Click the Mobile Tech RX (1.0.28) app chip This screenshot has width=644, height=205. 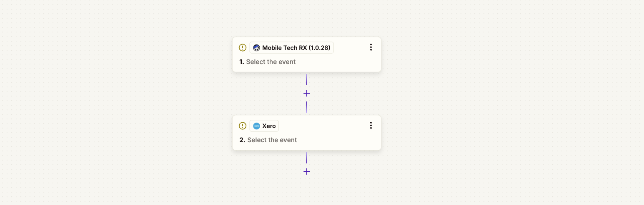click(292, 48)
